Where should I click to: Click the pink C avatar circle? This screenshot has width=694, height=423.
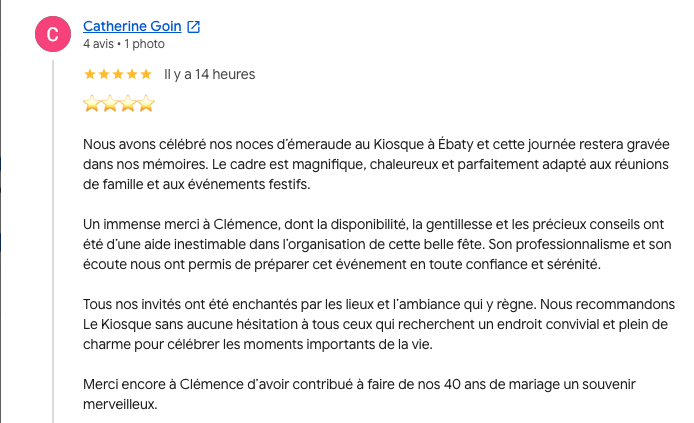pos(53,34)
